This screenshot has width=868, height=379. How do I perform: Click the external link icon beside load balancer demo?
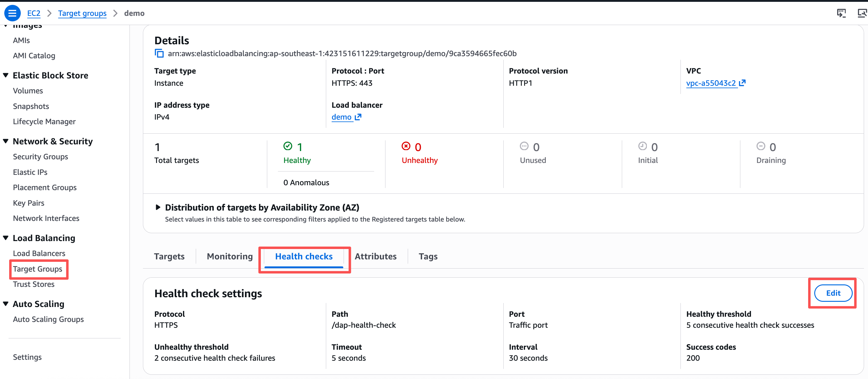[358, 117]
